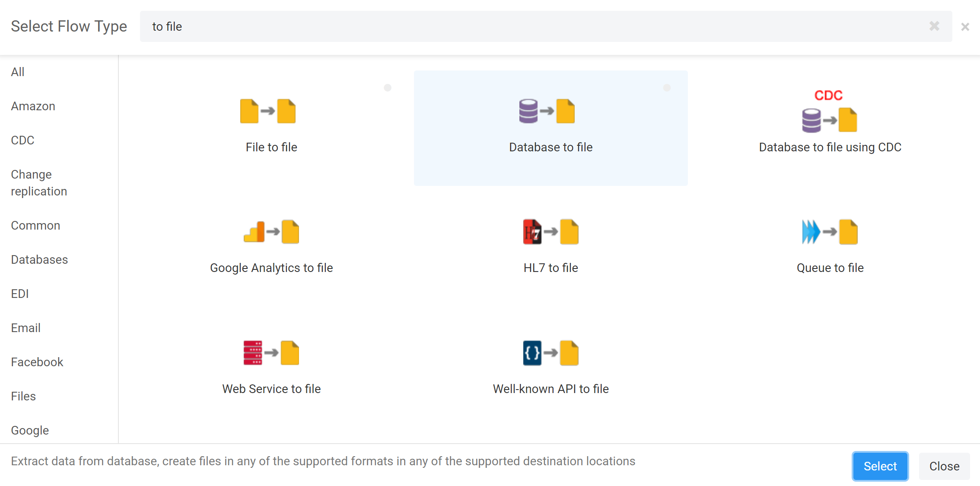The image size is (980, 486).
Task: Click the dot on File to file tile
Action: coord(388,88)
